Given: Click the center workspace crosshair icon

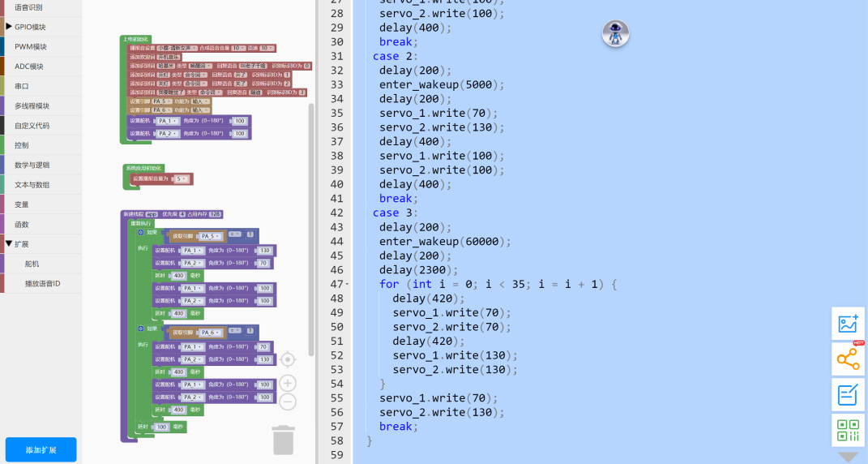Looking at the screenshot, I should click(x=288, y=359).
